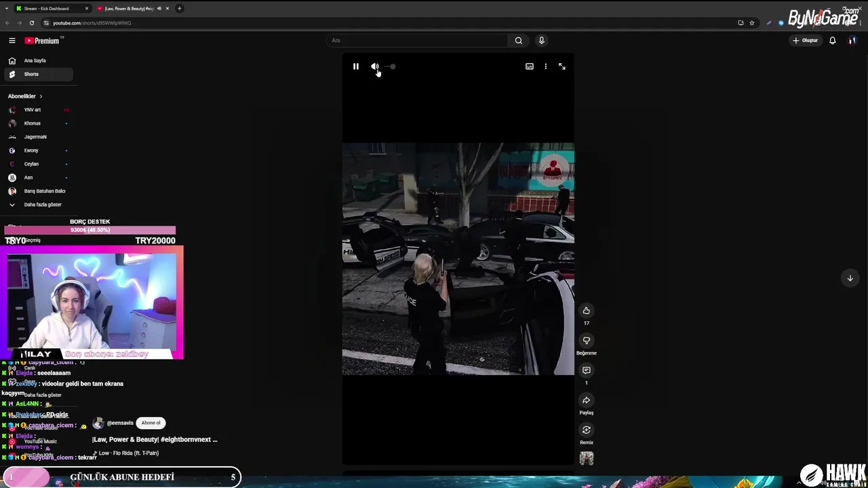
Task: Click the search magnifier button
Action: pyautogui.click(x=518, y=41)
